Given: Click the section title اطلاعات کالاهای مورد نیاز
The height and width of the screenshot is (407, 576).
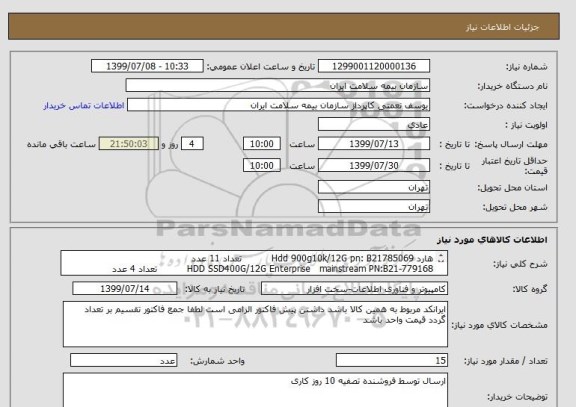Looking at the screenshot, I should (492, 240).
